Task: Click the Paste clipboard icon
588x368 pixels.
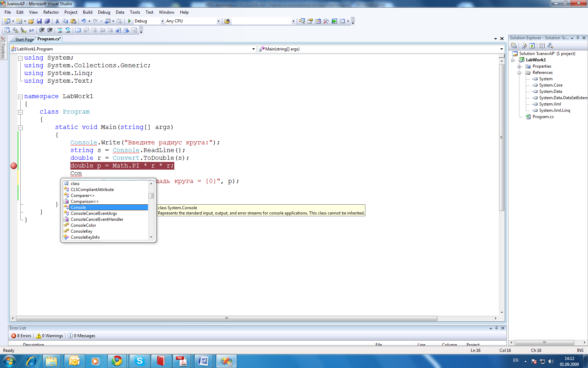Action: coord(73,21)
